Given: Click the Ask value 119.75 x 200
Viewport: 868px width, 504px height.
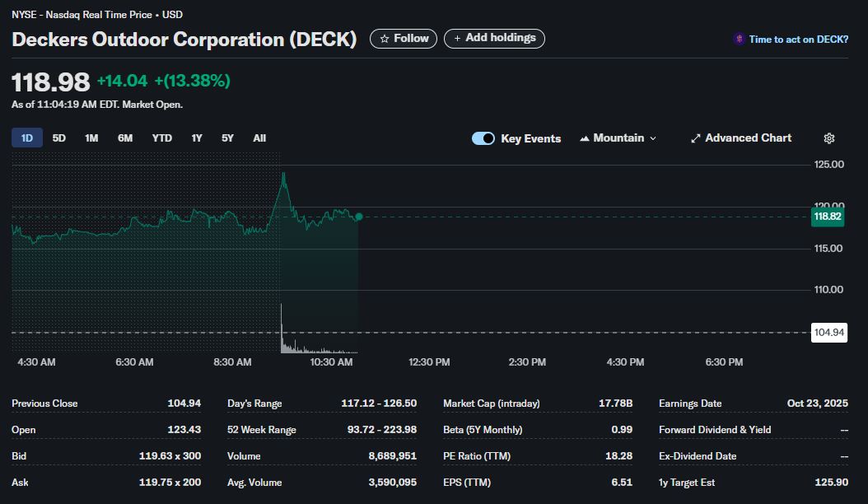Looking at the screenshot, I should 170,483.
